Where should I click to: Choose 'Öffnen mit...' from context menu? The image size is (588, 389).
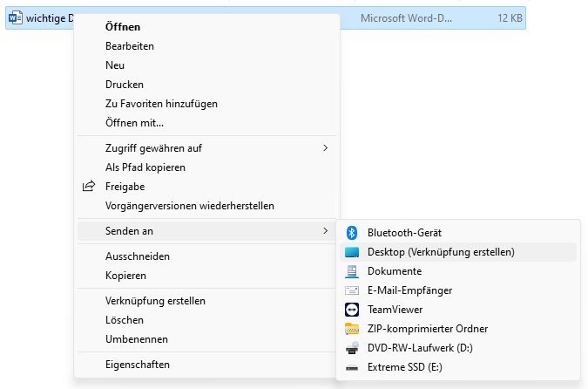pyautogui.click(x=134, y=123)
